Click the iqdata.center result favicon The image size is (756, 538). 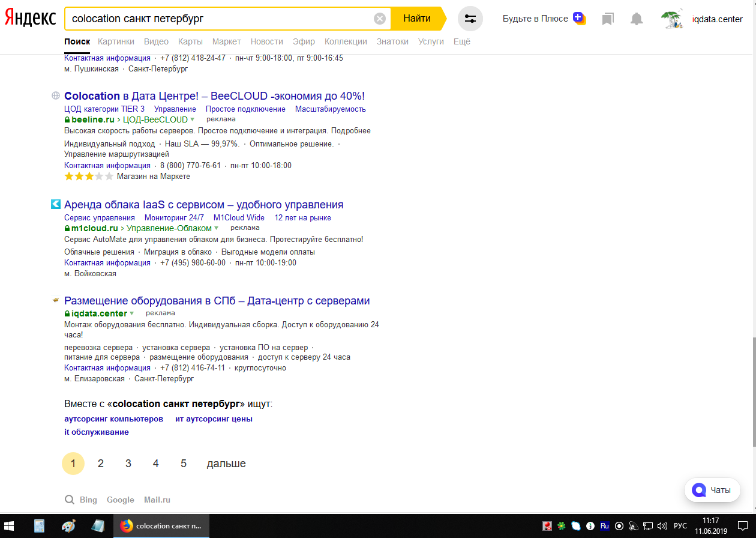pyautogui.click(x=56, y=300)
